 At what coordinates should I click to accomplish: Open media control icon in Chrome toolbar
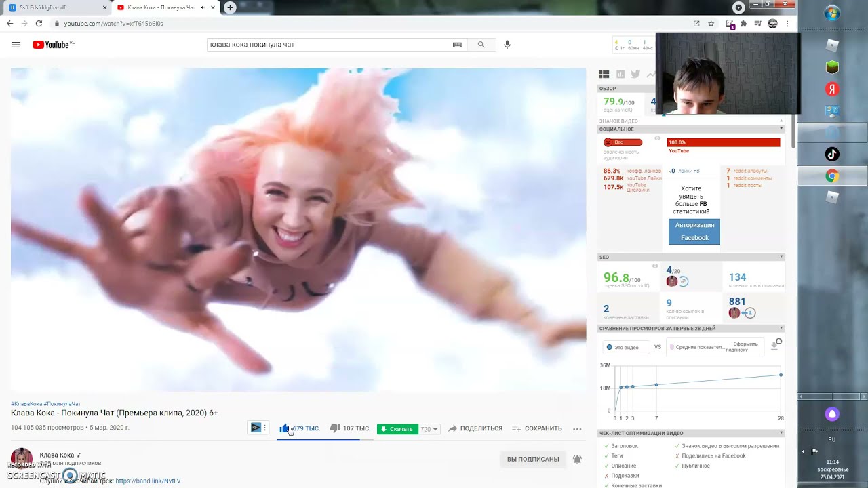[x=758, y=23]
